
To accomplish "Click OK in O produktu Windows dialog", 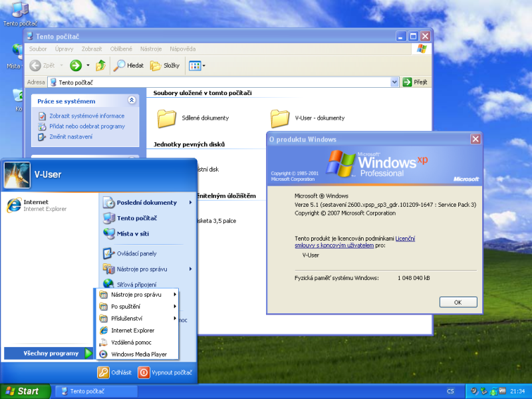I will [458, 302].
